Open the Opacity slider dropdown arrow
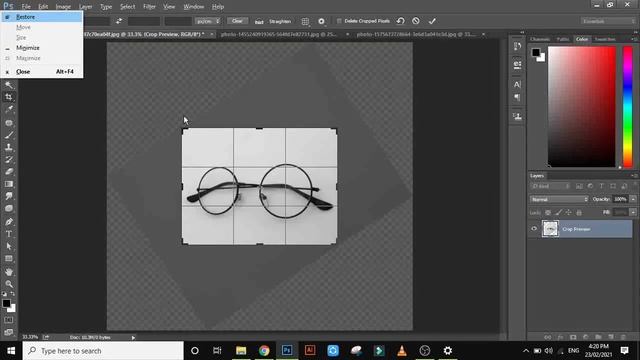640x360 pixels. pyautogui.click(x=633, y=199)
